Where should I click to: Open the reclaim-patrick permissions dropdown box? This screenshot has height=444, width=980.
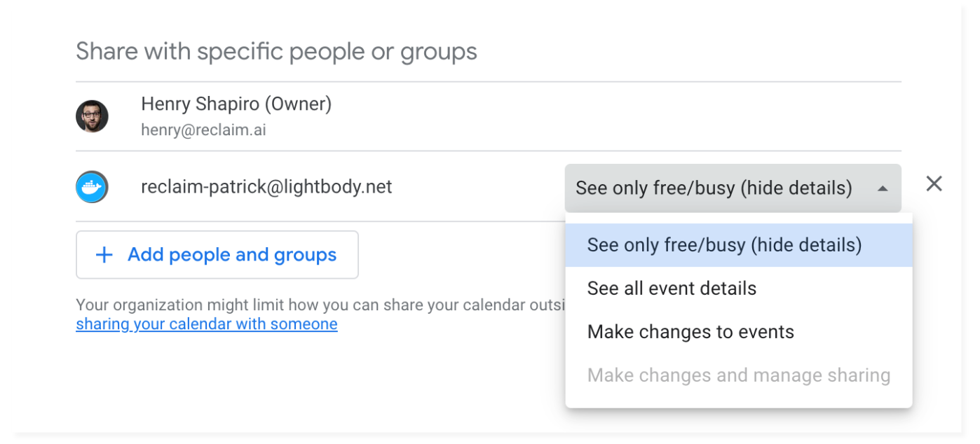(733, 188)
